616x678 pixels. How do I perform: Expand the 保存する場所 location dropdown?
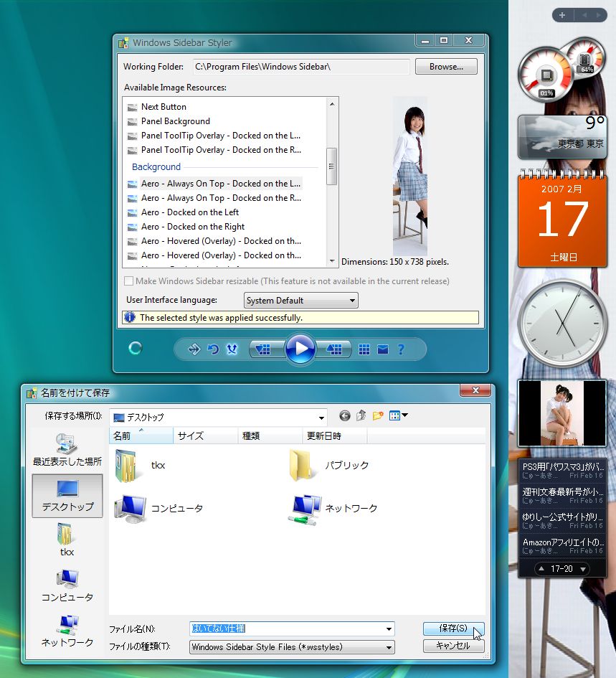[321, 418]
